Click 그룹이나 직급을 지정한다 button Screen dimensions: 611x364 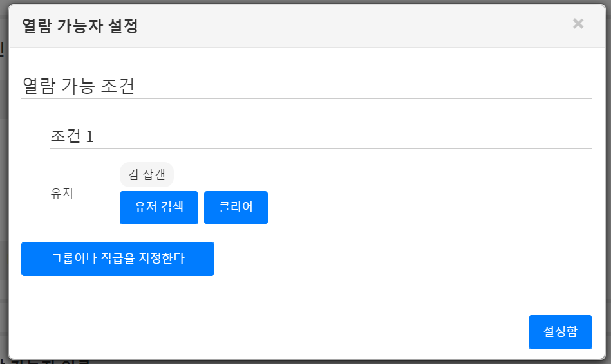[x=118, y=259]
